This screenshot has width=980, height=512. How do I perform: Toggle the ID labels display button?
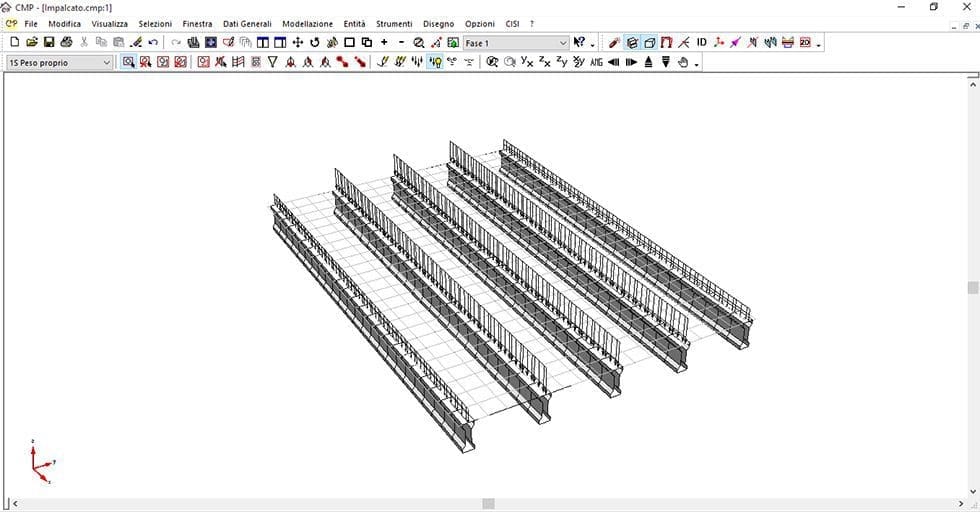coord(701,43)
